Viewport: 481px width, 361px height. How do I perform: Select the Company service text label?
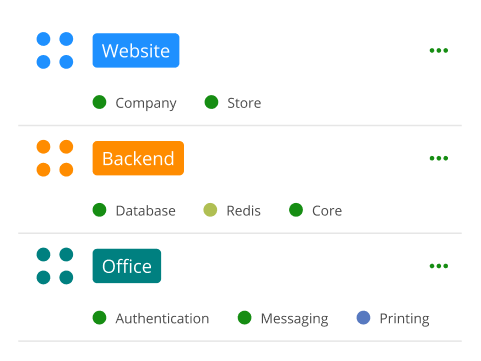click(x=146, y=103)
